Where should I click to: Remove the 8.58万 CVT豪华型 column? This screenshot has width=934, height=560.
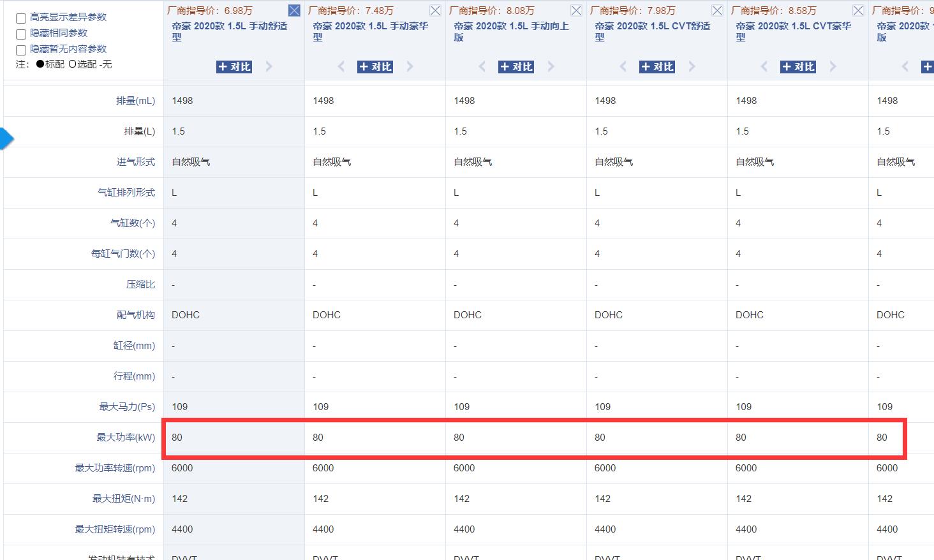pyautogui.click(x=858, y=10)
